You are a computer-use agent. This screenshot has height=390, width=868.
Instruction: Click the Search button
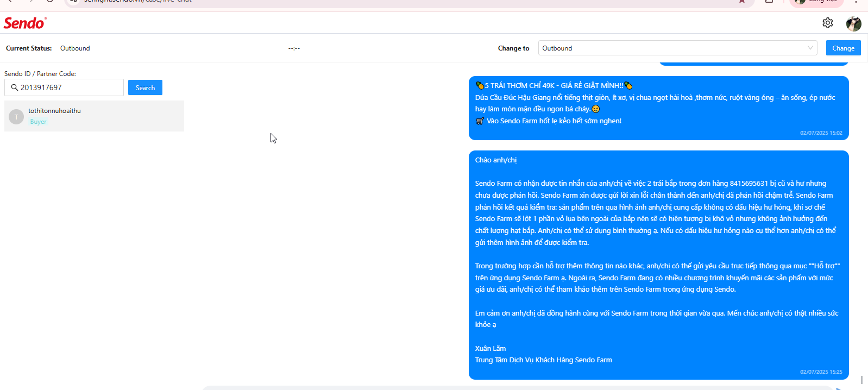pos(145,87)
